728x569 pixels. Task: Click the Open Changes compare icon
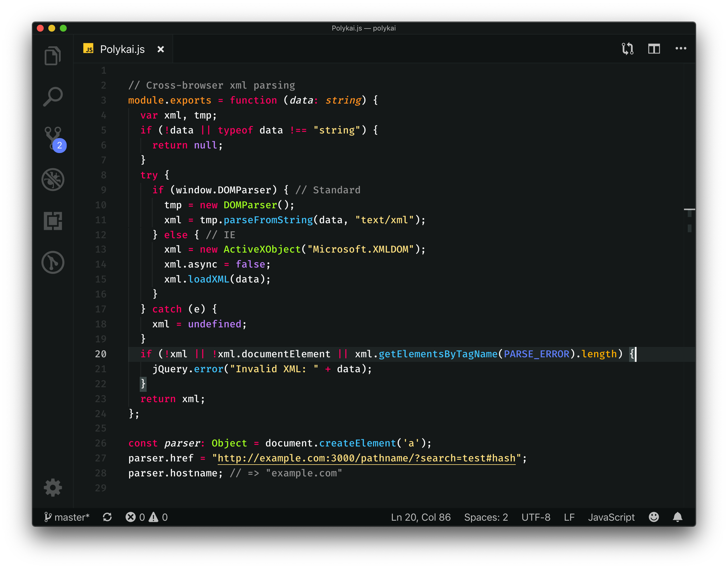pos(627,49)
